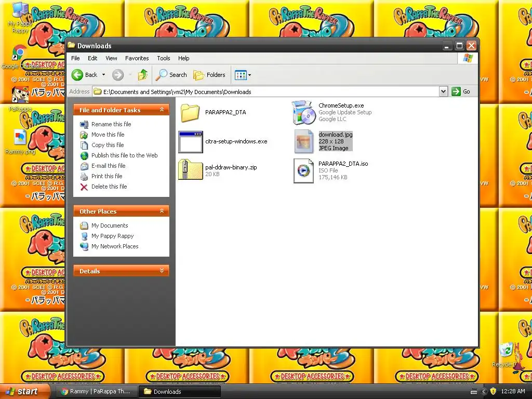
Task: Click the Go button
Action: coord(461,91)
